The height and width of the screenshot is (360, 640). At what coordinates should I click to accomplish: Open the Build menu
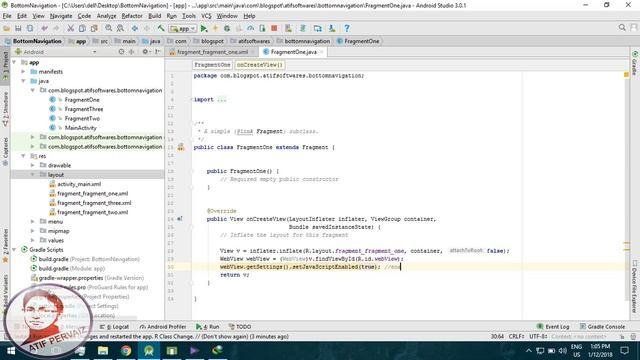click(154, 16)
